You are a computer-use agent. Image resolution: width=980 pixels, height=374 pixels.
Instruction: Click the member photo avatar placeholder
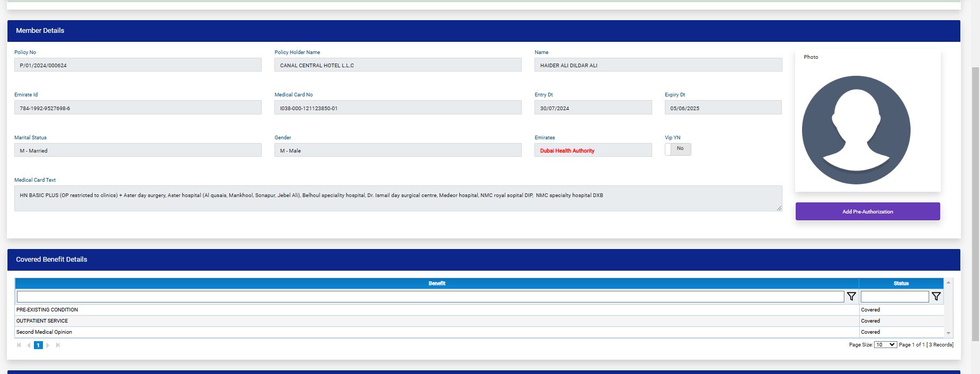coord(856,130)
